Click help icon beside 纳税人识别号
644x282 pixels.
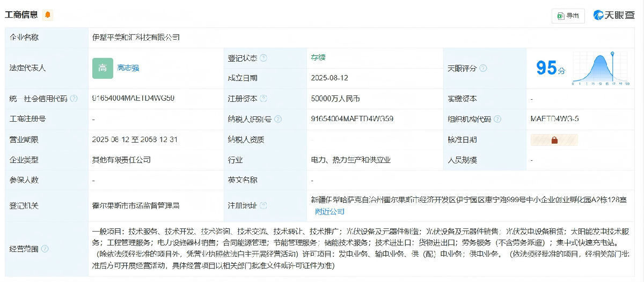coord(277,119)
